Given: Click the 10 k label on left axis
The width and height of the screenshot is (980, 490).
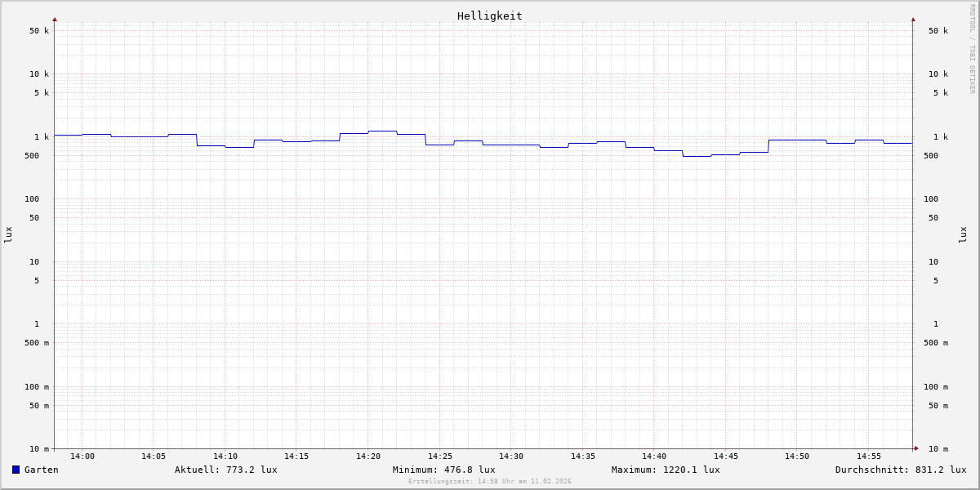Looking at the screenshot, I should pyautogui.click(x=39, y=74).
